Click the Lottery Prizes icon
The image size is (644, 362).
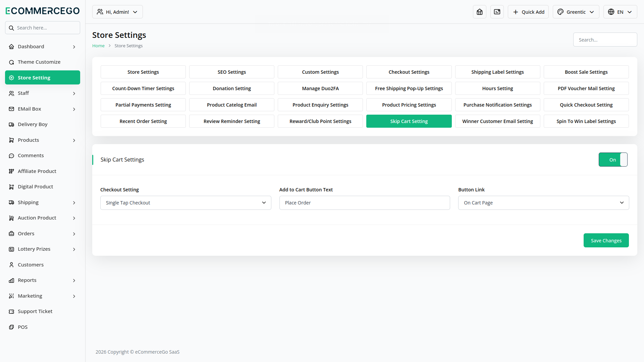tap(11, 249)
